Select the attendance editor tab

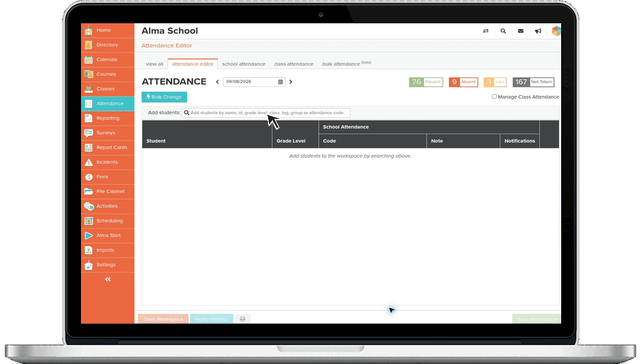click(192, 64)
